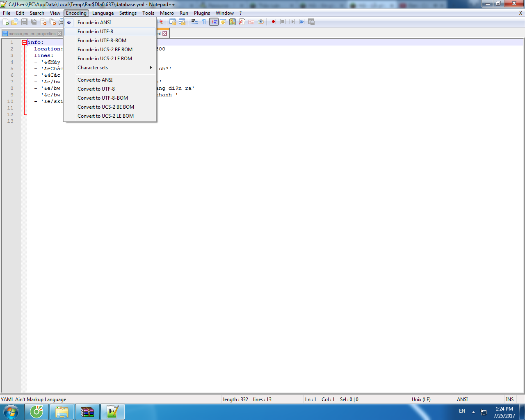Show the Document Map panel
This screenshot has height=420, width=525.
[233, 22]
